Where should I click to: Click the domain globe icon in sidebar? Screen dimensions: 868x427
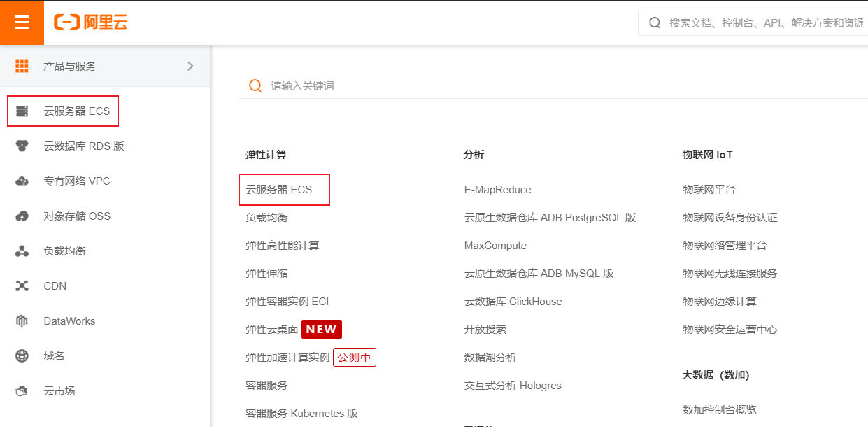(x=22, y=356)
